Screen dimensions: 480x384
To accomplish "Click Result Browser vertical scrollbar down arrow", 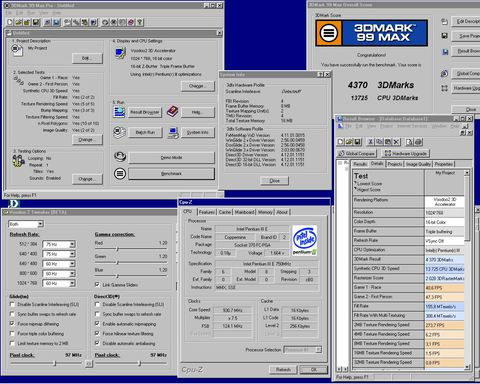I will point(467,367).
